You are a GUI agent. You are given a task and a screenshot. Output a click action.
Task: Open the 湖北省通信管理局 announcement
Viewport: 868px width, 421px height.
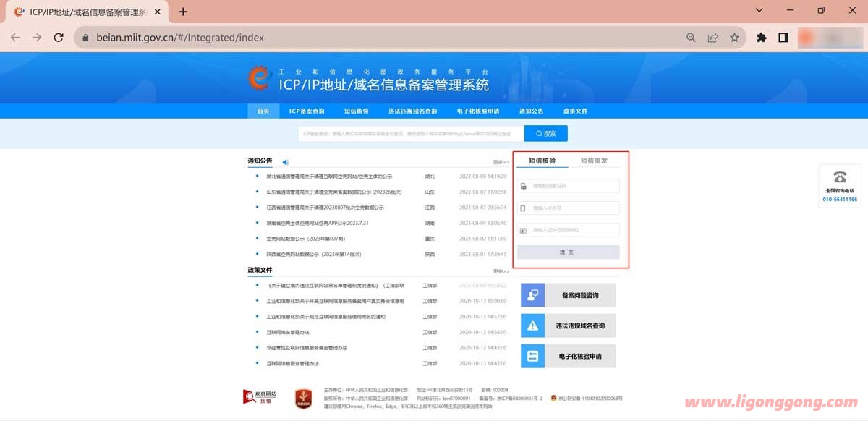point(329,176)
